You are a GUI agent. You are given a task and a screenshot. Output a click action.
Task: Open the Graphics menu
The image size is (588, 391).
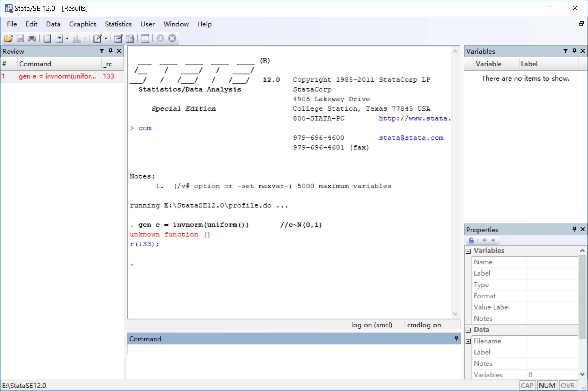click(82, 24)
